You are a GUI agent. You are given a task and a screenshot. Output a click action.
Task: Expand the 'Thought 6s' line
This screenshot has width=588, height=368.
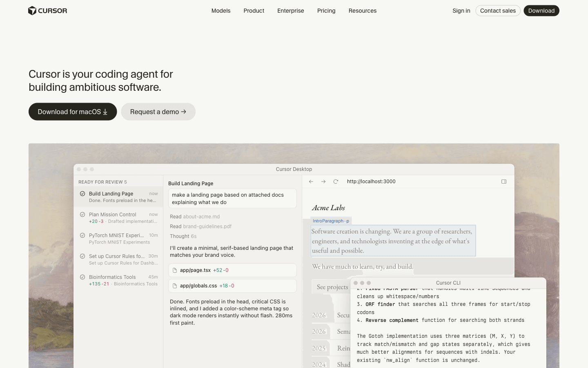coord(183,236)
